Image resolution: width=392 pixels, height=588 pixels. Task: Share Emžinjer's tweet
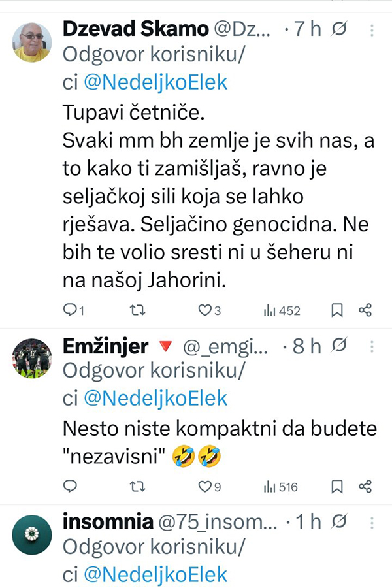[366, 486]
